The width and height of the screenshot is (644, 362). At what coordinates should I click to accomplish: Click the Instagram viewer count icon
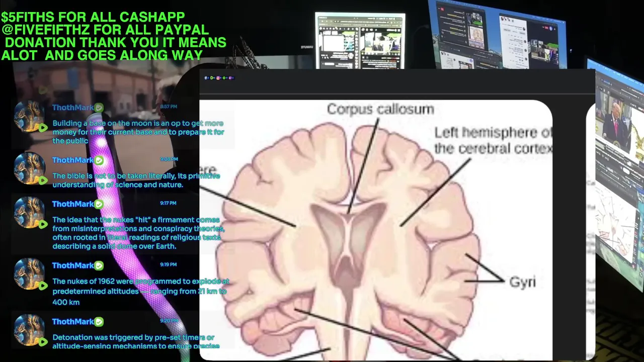point(218,78)
